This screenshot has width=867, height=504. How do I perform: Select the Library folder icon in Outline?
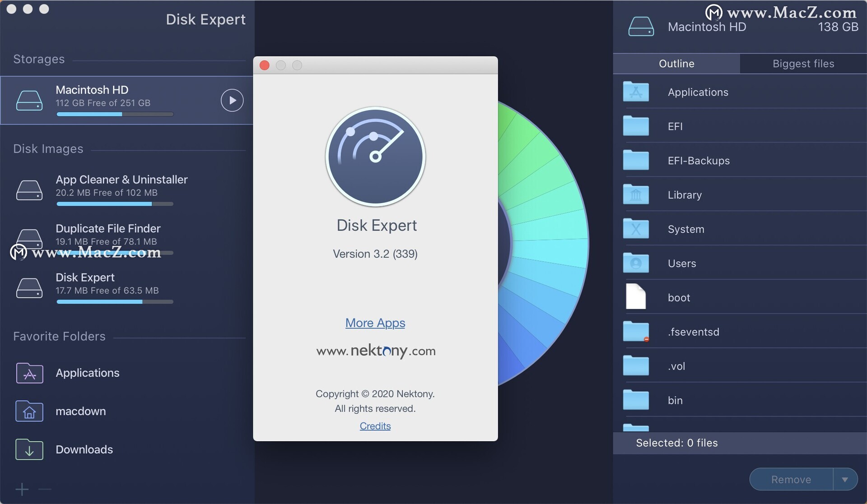point(636,194)
